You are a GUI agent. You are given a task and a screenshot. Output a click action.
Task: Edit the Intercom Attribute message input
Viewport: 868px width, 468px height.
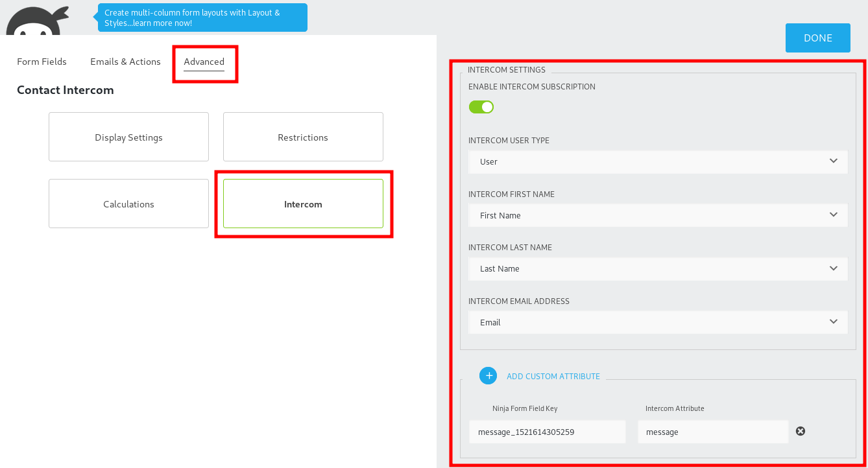click(713, 432)
